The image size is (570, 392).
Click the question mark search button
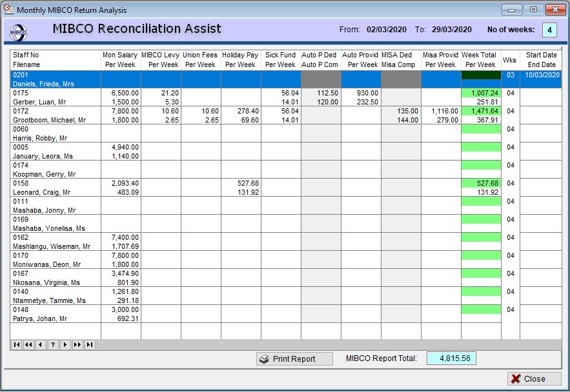pyautogui.click(x=53, y=344)
